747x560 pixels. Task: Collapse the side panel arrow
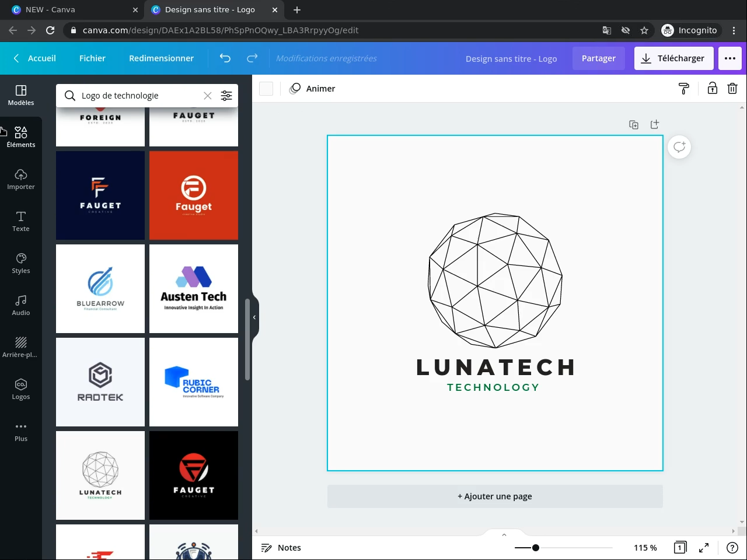point(254,317)
